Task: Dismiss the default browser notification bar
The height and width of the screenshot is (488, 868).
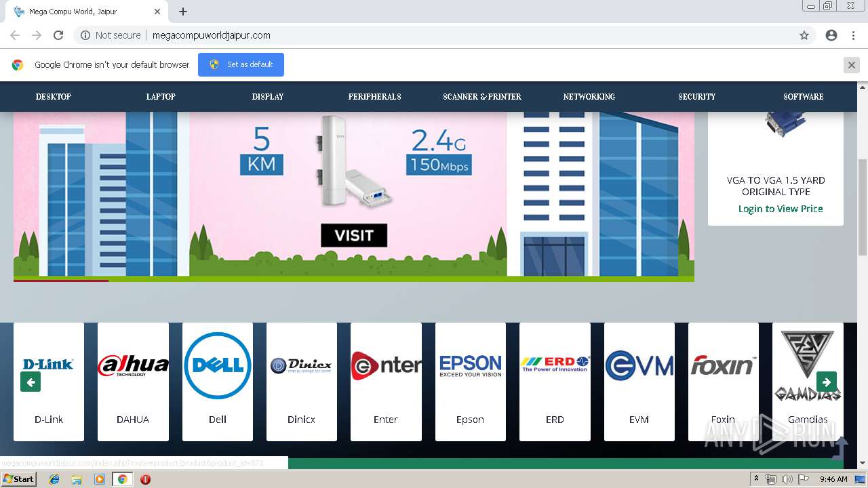Action: point(851,64)
